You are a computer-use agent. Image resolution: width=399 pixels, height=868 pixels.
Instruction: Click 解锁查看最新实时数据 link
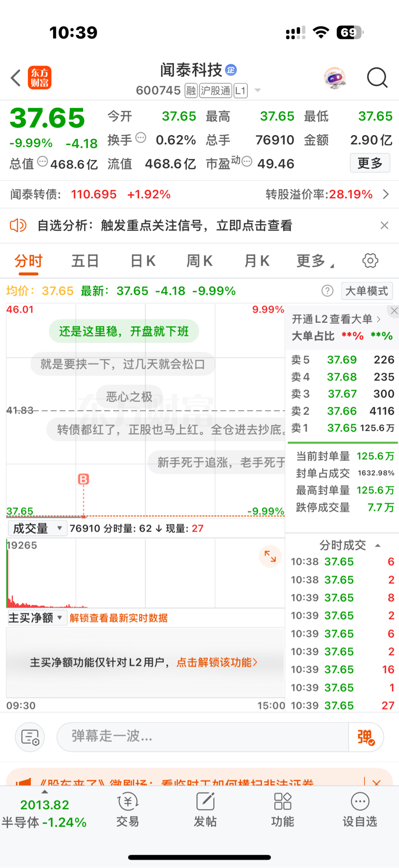click(x=118, y=618)
